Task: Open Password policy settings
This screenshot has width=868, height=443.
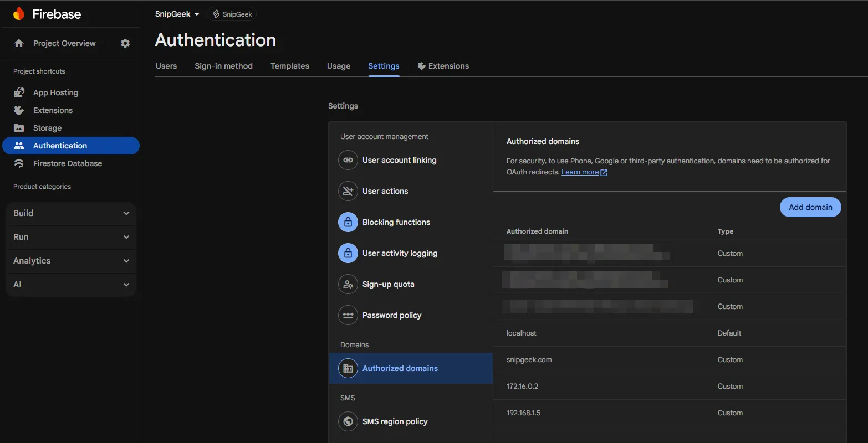Action: pyautogui.click(x=392, y=315)
